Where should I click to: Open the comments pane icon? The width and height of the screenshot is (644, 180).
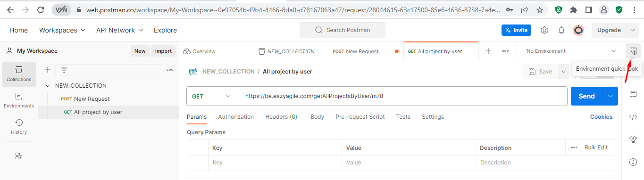click(x=633, y=94)
